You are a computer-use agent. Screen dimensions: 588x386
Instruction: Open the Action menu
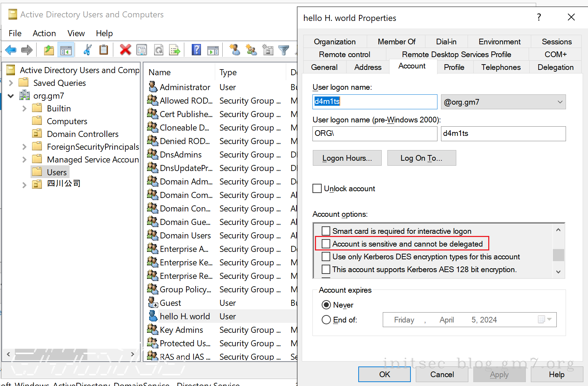point(44,33)
